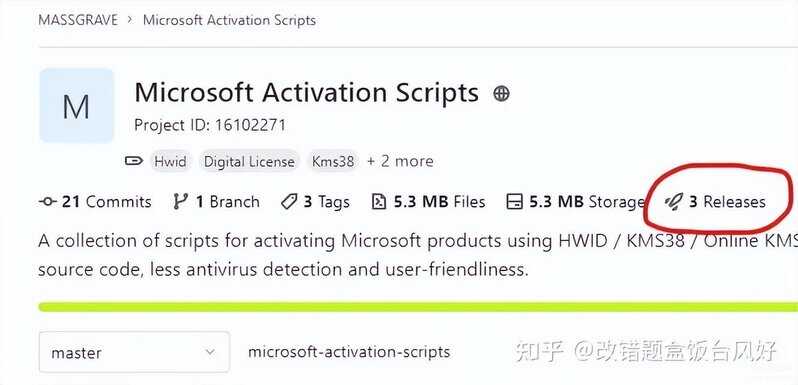
Task: Click the branch icon next to 1 Branch
Action: pyautogui.click(x=180, y=202)
